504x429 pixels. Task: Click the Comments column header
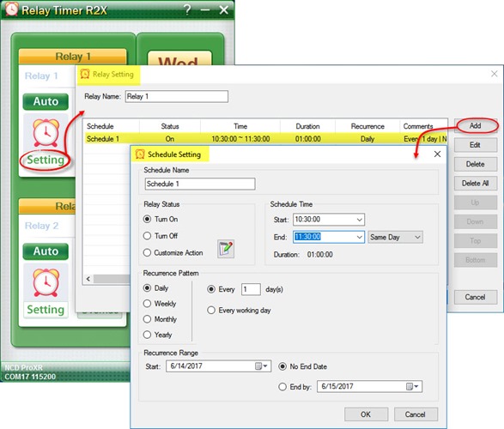coord(423,126)
